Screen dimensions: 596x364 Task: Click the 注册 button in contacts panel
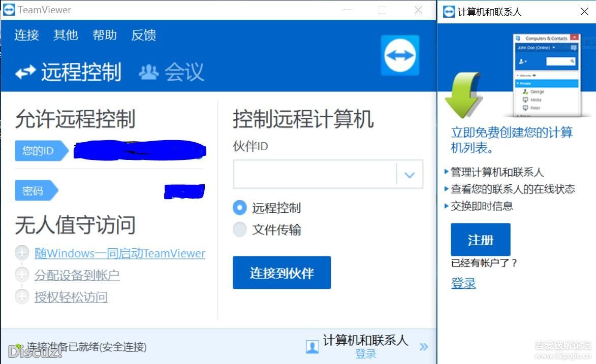481,240
